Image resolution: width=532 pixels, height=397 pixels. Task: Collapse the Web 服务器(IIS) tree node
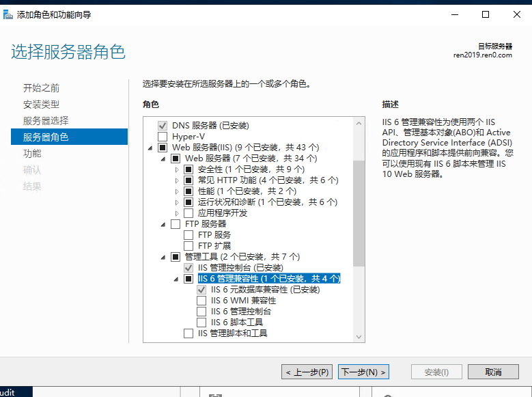coord(150,148)
